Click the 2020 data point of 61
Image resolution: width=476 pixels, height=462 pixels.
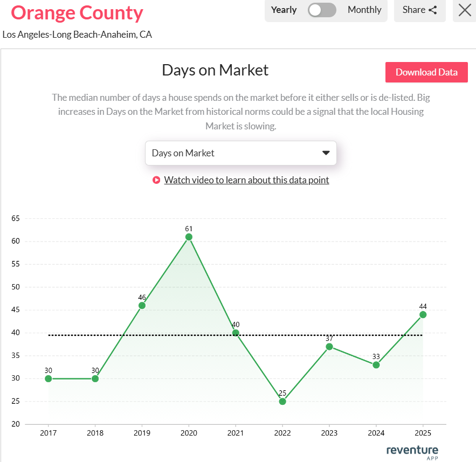pos(189,237)
